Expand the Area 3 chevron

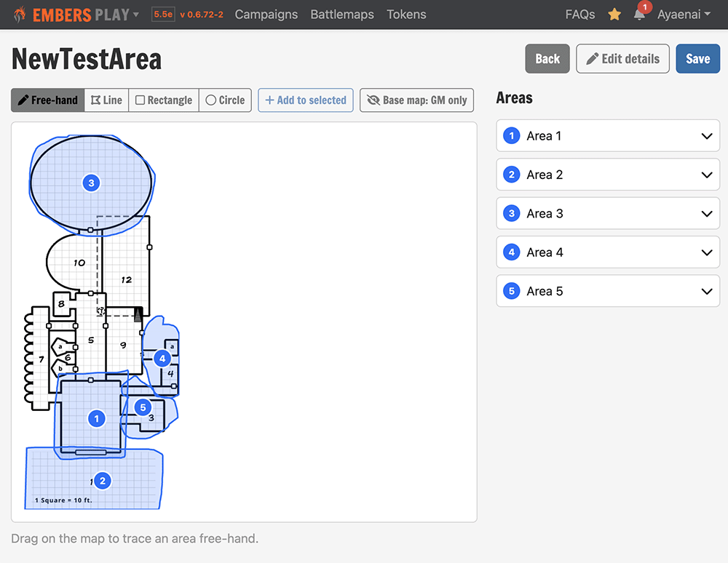point(707,214)
